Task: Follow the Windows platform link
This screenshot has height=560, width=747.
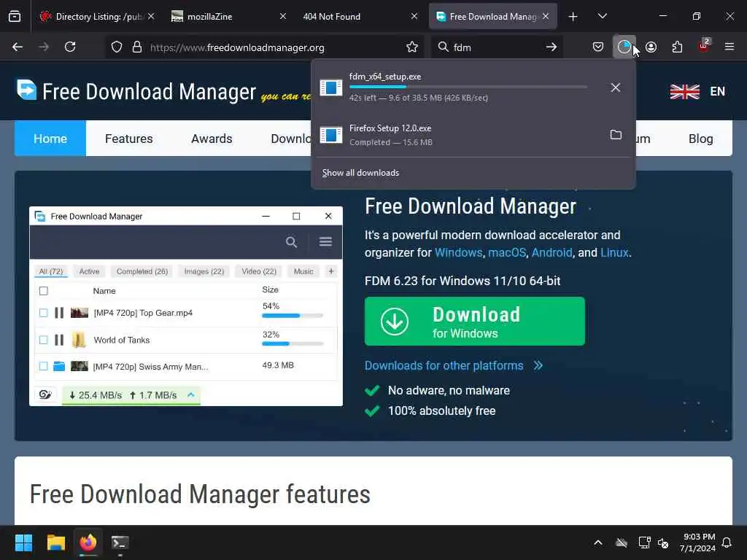Action: 458,252
